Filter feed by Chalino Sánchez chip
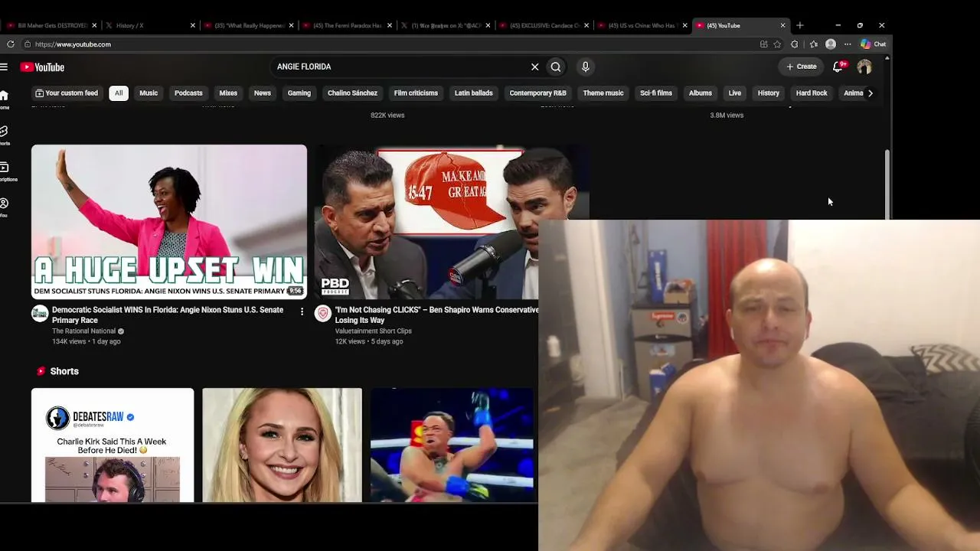This screenshot has height=551, width=980. [x=352, y=93]
